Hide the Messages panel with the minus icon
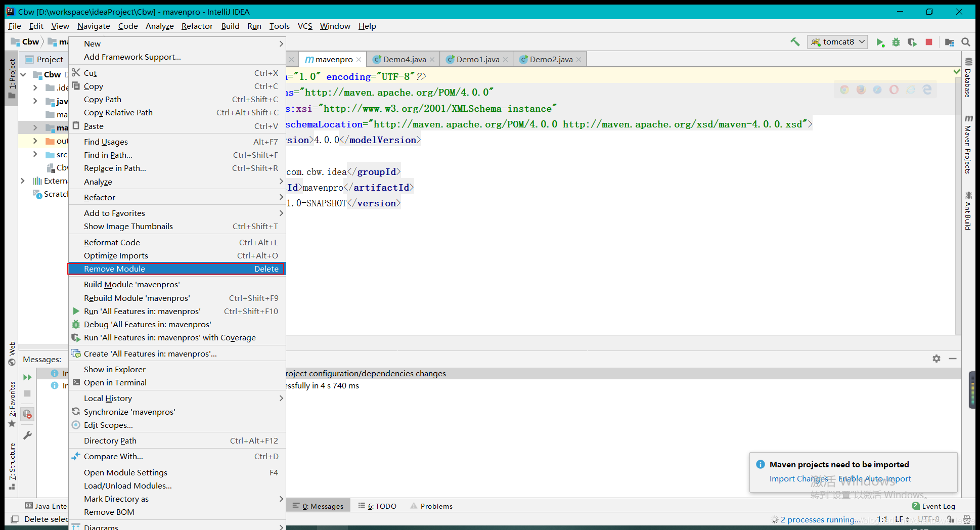Image resolution: width=980 pixels, height=530 pixels. [x=953, y=359]
